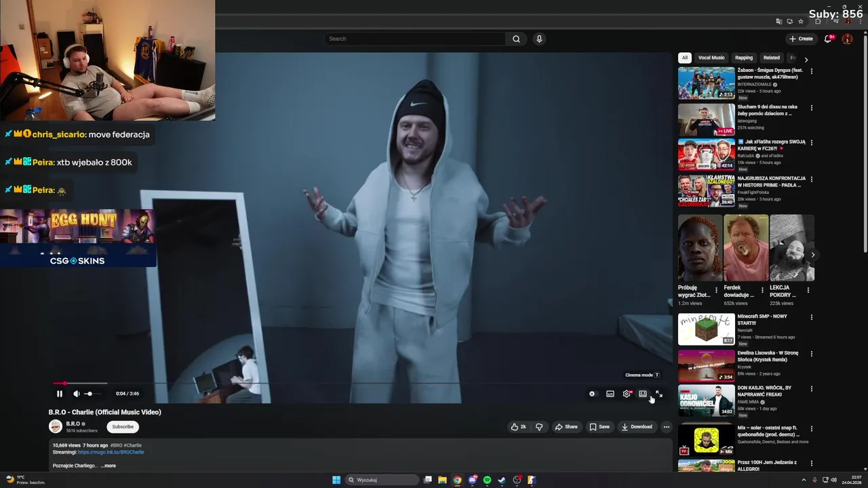Viewport: 868px width, 488px height.
Task: Open the EGG HUNT CSGOSKINS banner
Action: coord(77,238)
